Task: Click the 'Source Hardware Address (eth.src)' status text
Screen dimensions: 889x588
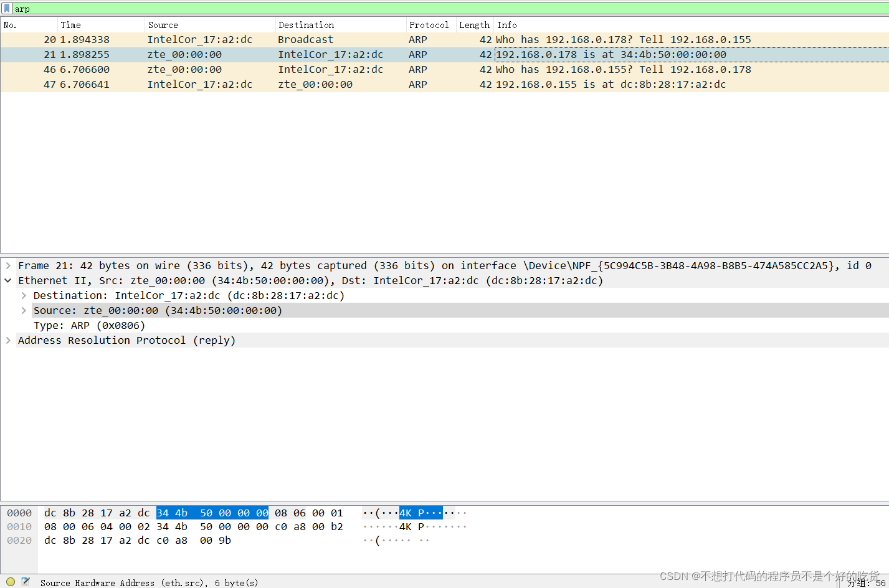Action: [x=149, y=582]
